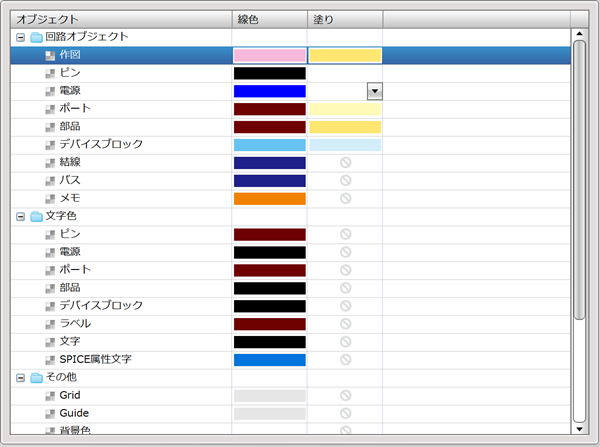Click the item icon beside Guide
Image resolution: width=600 pixels, height=447 pixels.
[x=50, y=414]
